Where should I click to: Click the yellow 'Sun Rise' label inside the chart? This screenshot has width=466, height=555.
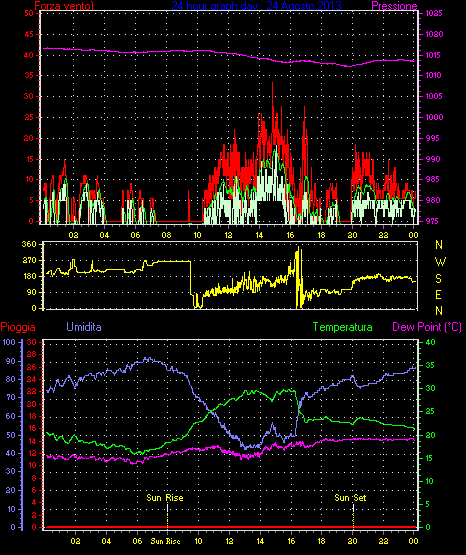(165, 498)
